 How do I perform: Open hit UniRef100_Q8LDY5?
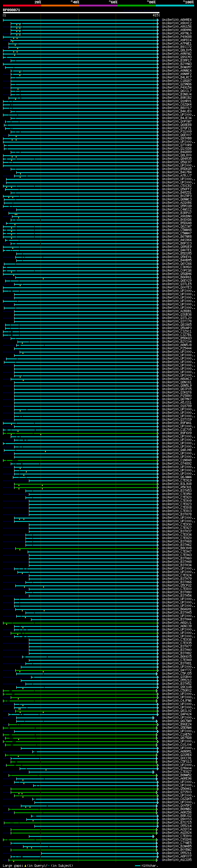177,50
